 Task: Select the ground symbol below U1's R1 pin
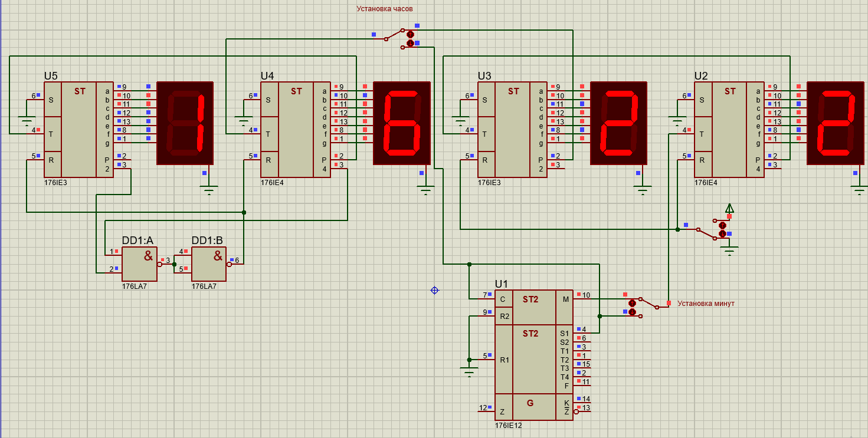470,371
